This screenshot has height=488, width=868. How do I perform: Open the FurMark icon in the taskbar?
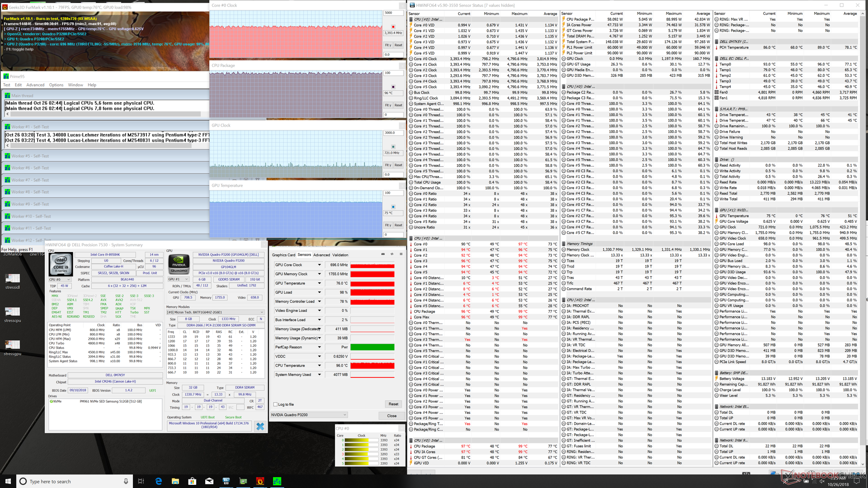click(260, 481)
